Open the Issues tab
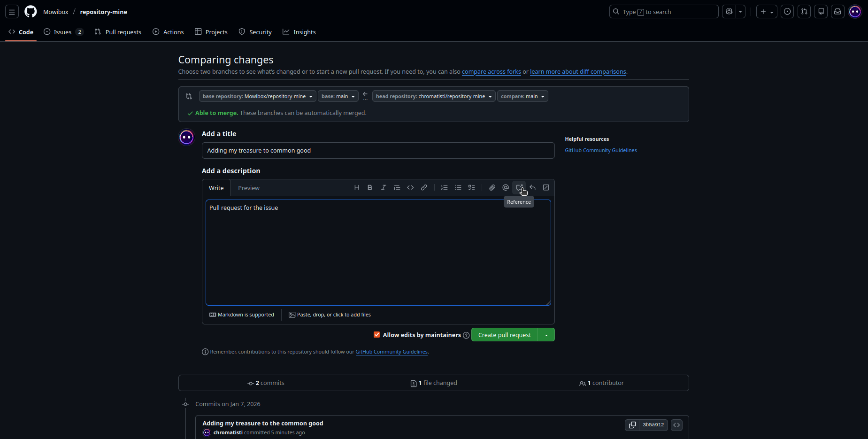868x439 pixels. (62, 32)
